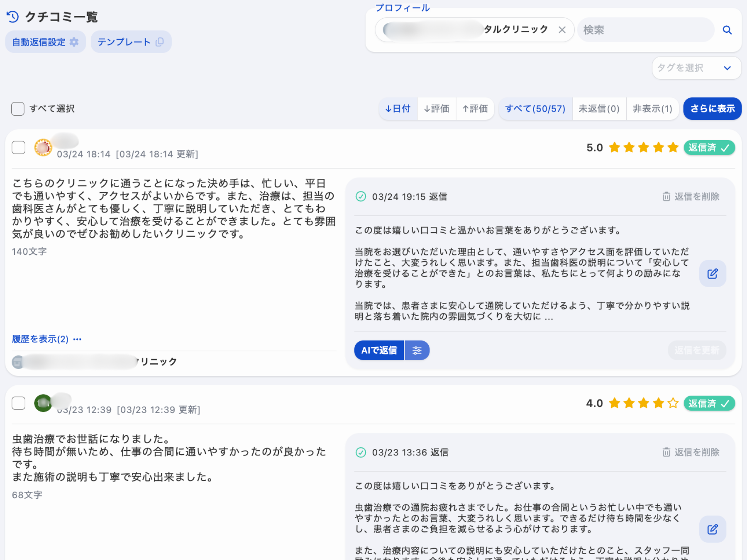
Task: Clear the clinic profile with the X icon
Action: click(562, 29)
